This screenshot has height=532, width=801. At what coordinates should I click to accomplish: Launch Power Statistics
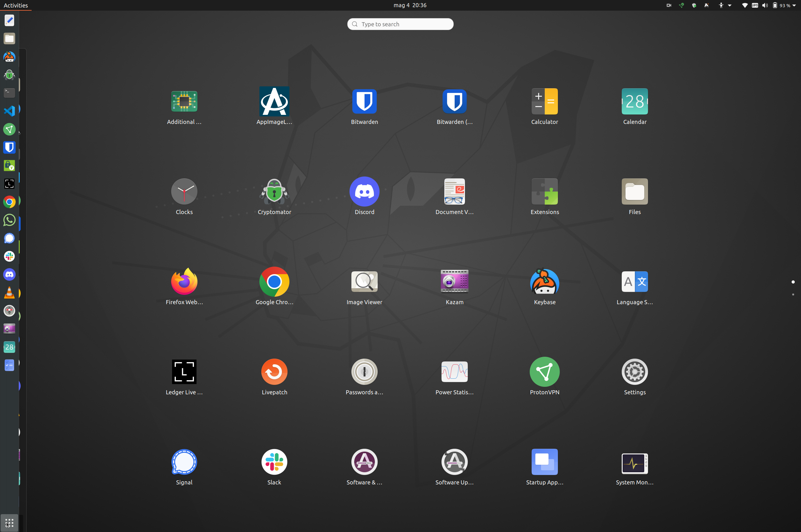[x=454, y=372]
